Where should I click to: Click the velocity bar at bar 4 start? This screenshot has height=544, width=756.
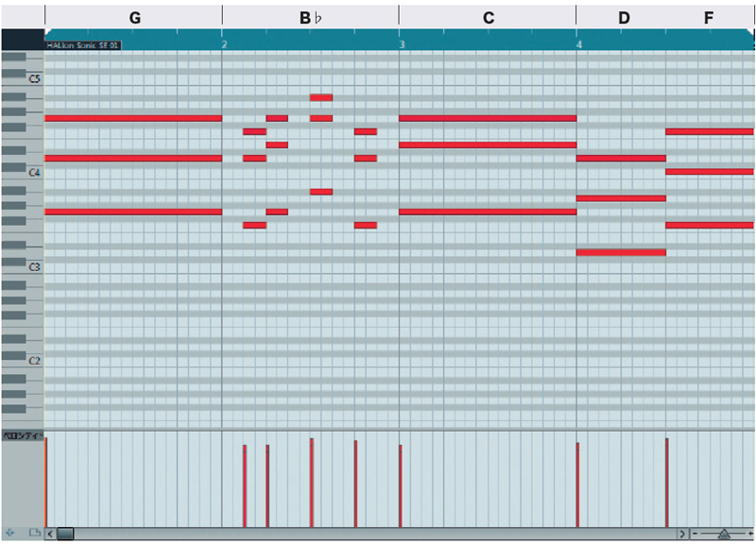577,484
